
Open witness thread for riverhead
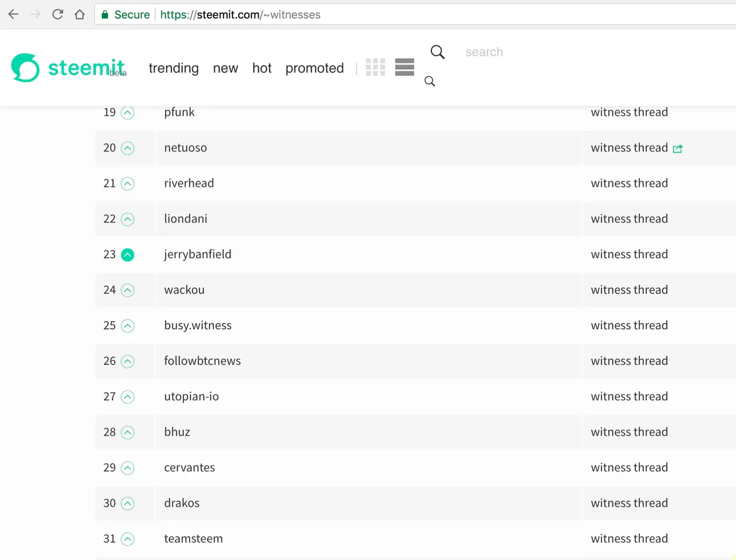pyautogui.click(x=629, y=183)
